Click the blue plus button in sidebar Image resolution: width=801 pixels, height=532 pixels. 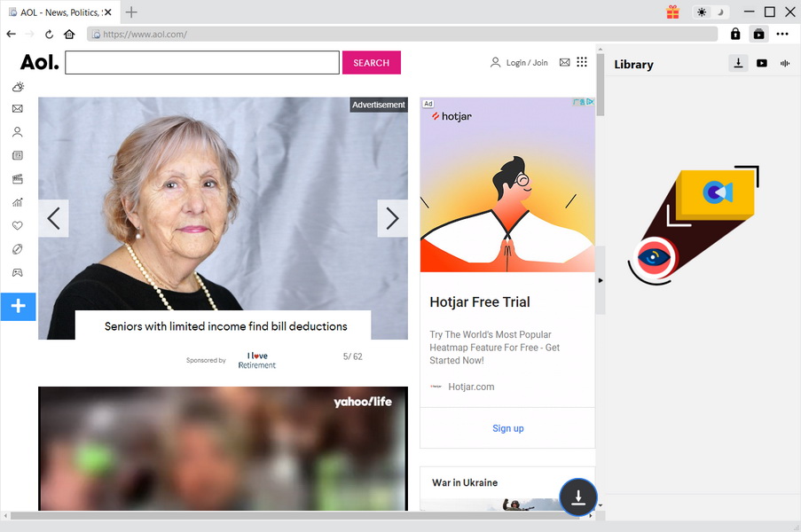pos(18,306)
